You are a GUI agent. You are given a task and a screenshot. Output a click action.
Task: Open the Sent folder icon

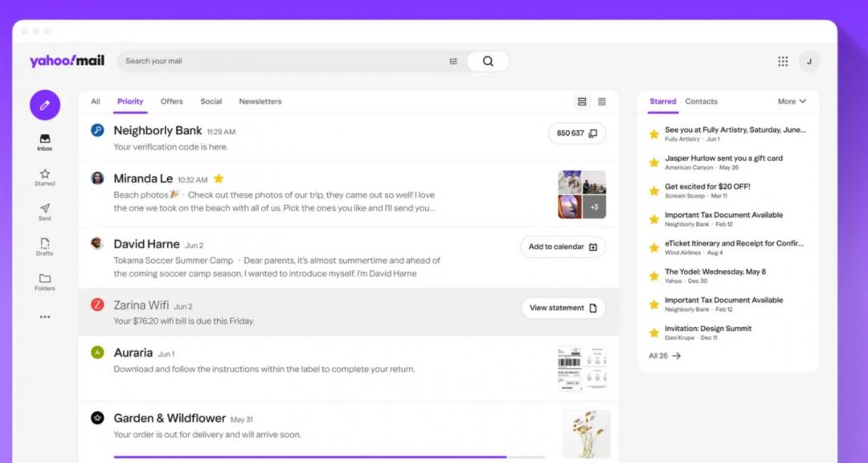coord(45,211)
